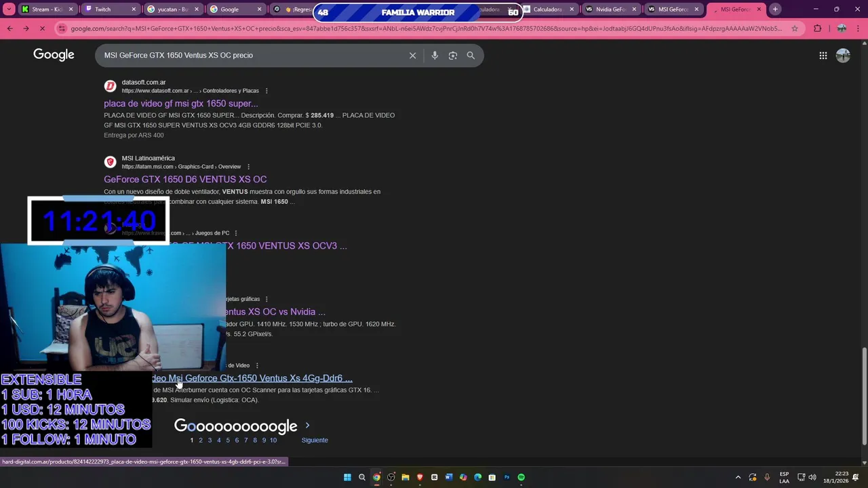
Task: Open the Google apps grid
Action: pyautogui.click(x=823, y=56)
